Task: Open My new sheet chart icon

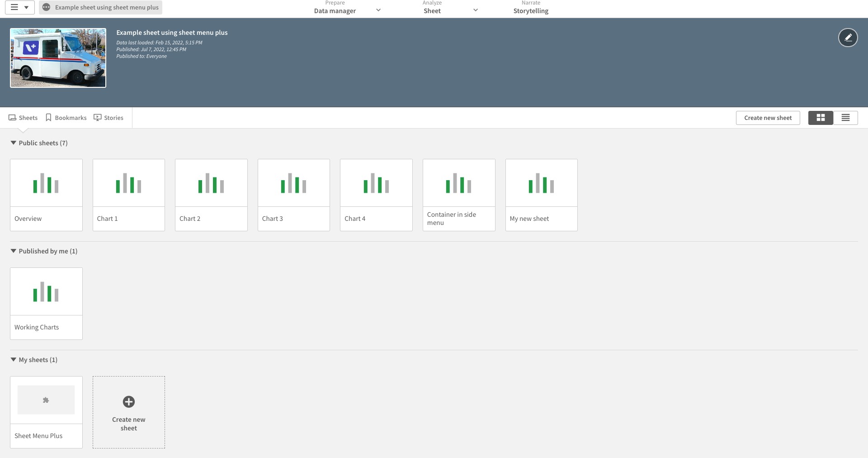Action: point(541,183)
